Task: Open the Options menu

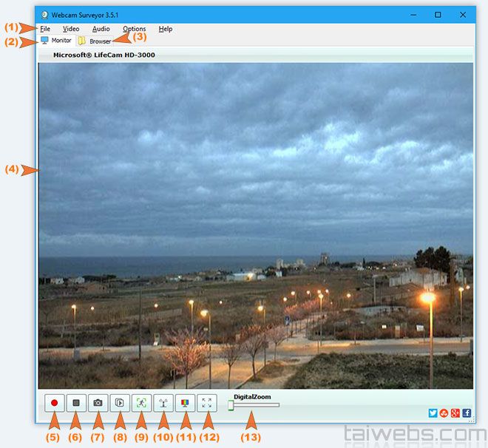Action: coord(134,29)
